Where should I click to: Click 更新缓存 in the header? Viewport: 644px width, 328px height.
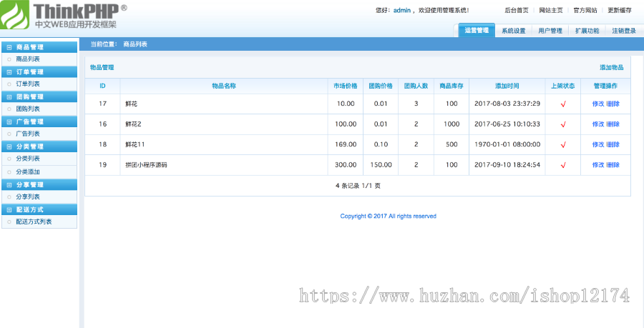pyautogui.click(x=620, y=11)
